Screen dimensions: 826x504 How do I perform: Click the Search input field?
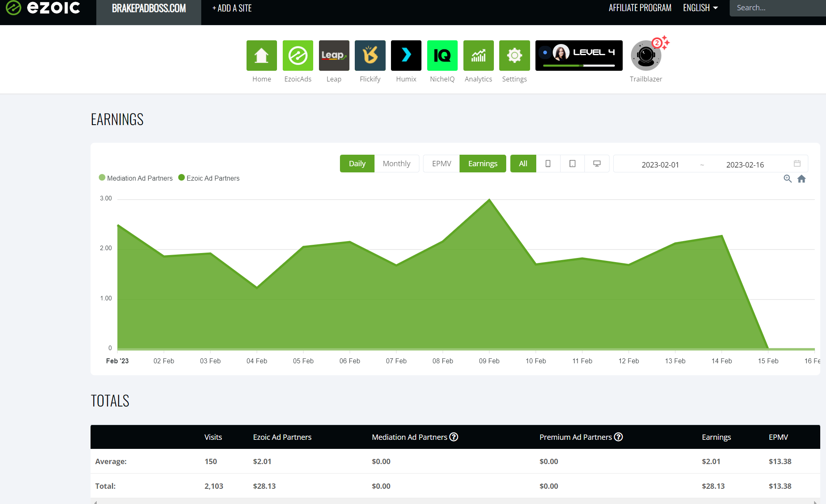[777, 8]
